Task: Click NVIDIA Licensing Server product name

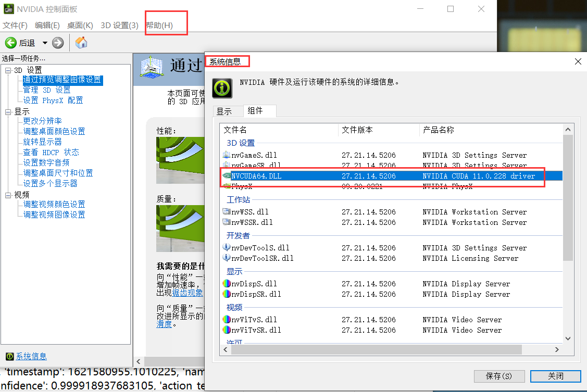Action: (x=470, y=258)
